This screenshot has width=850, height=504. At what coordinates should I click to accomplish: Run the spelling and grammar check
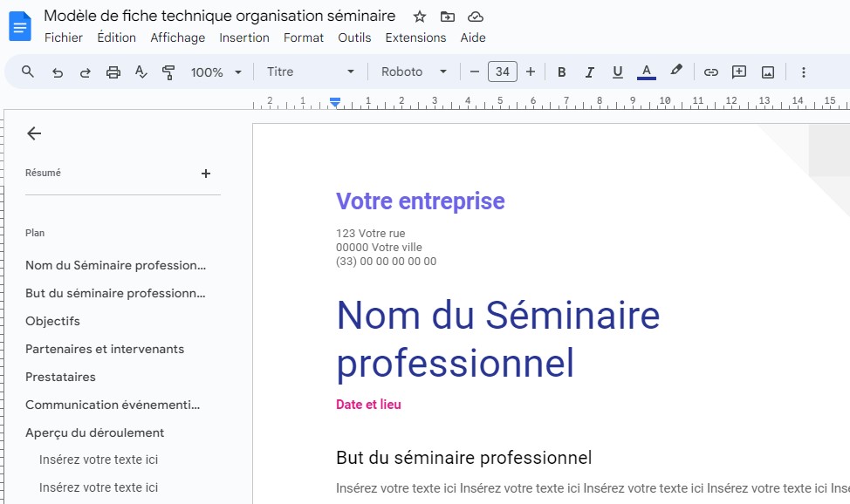(141, 72)
